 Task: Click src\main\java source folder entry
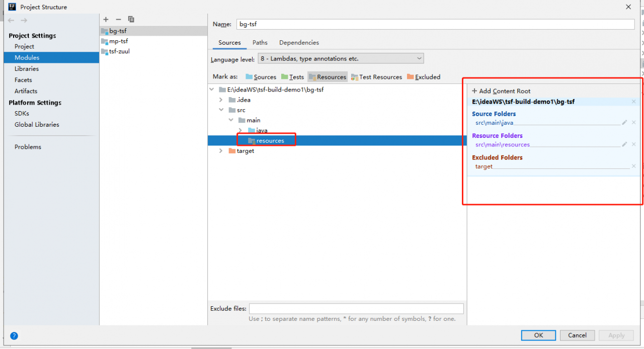494,123
